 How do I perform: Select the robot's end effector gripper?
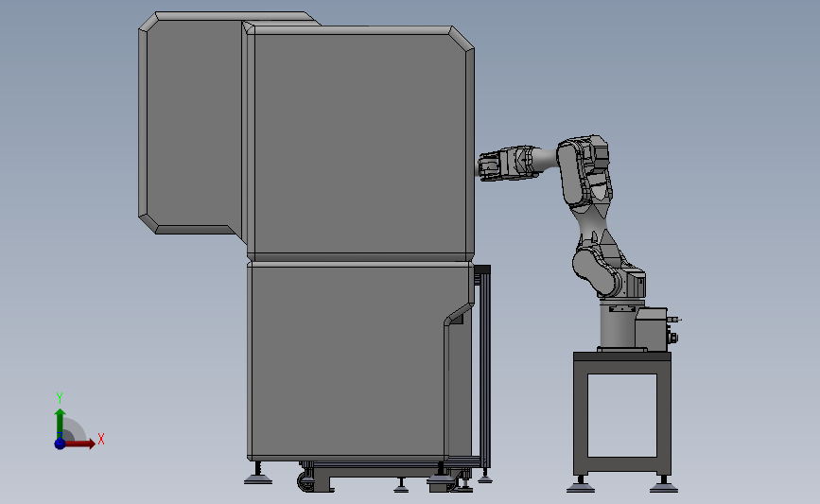[x=492, y=167]
